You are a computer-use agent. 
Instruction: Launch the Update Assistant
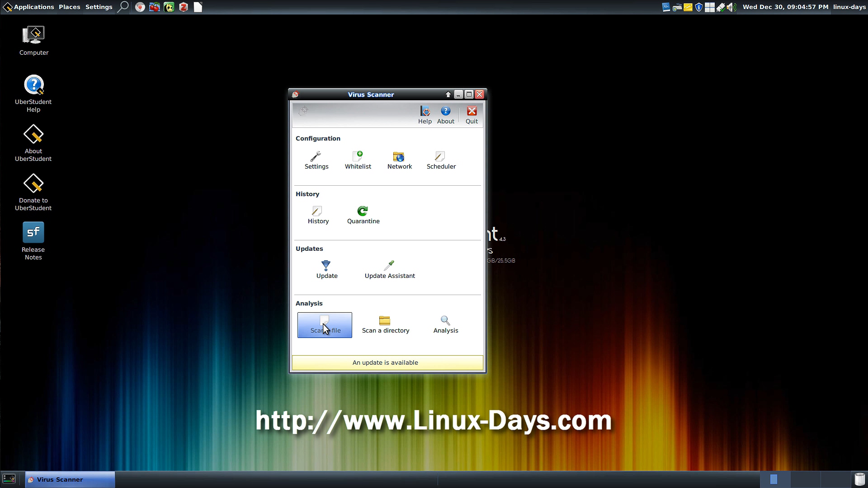(389, 270)
